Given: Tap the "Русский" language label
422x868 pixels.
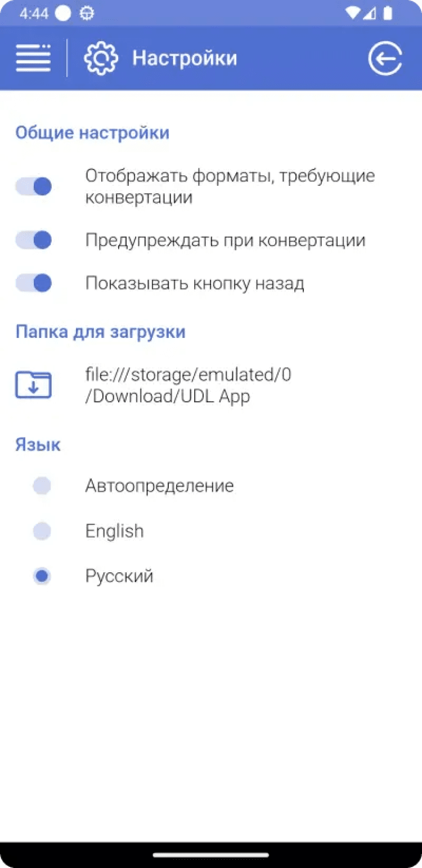Looking at the screenshot, I should point(119,576).
